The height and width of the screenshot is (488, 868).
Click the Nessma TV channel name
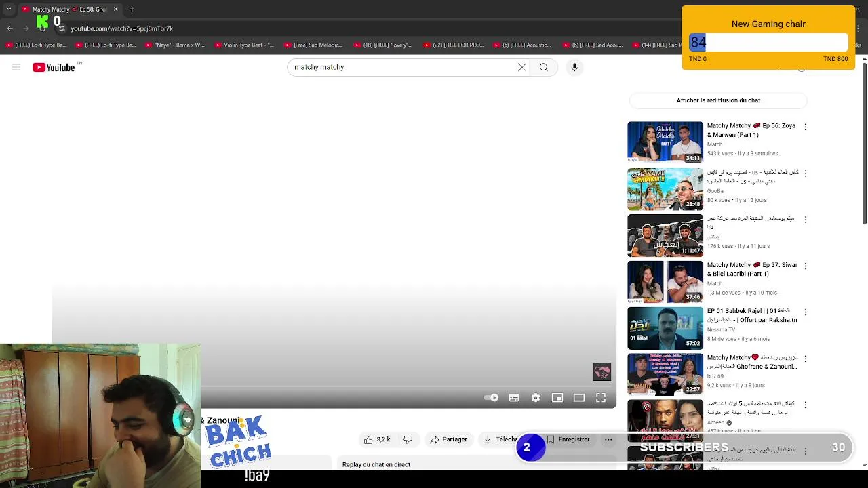pos(721,329)
